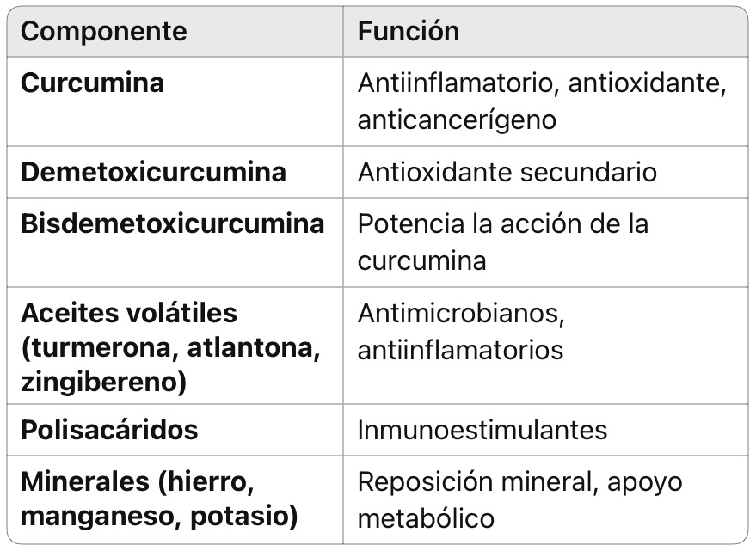Click the Función column header

[409, 32]
